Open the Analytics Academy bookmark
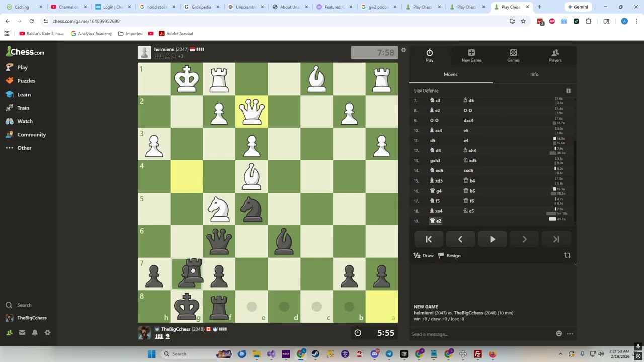The height and width of the screenshot is (362, 644). click(x=91, y=34)
